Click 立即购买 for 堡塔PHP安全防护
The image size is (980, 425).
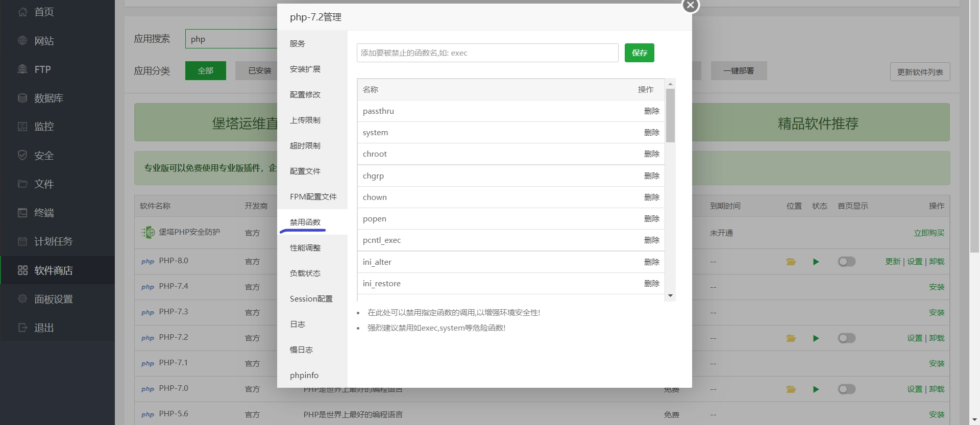929,233
